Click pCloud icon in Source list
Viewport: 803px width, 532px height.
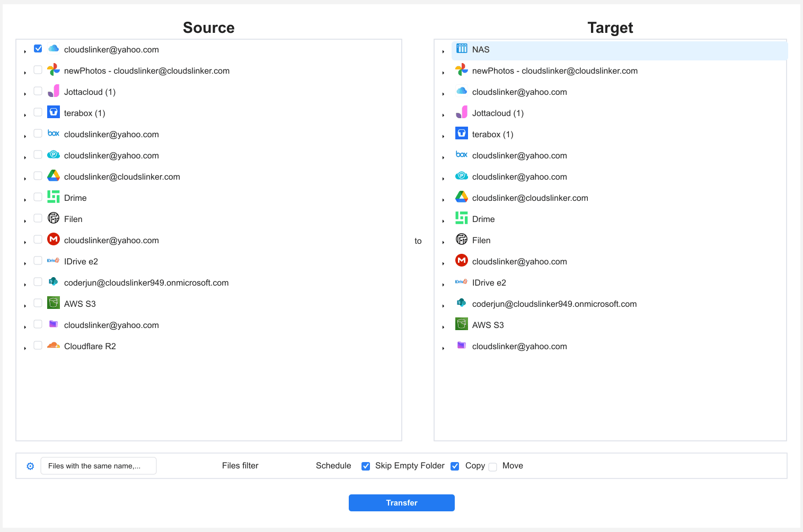(x=54, y=155)
